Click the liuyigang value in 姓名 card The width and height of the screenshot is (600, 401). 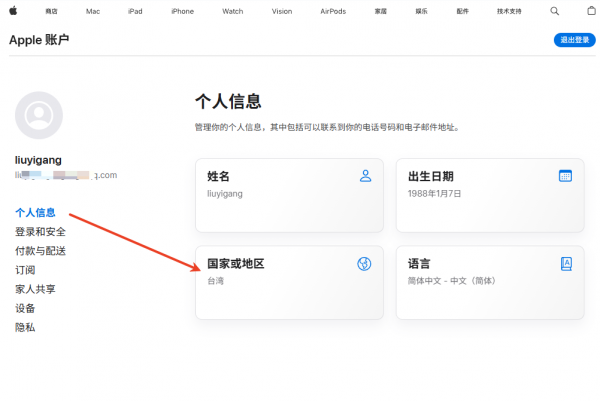click(225, 194)
